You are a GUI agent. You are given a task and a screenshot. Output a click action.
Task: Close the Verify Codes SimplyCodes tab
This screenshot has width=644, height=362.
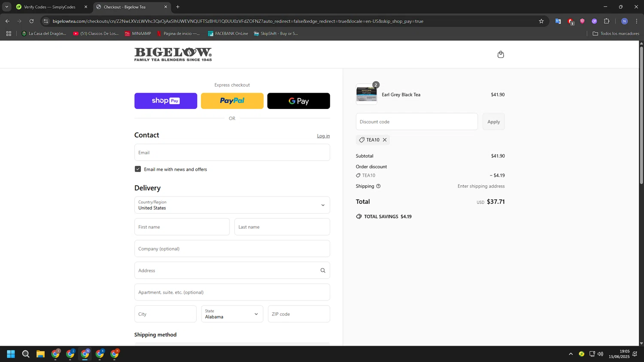[x=86, y=7]
